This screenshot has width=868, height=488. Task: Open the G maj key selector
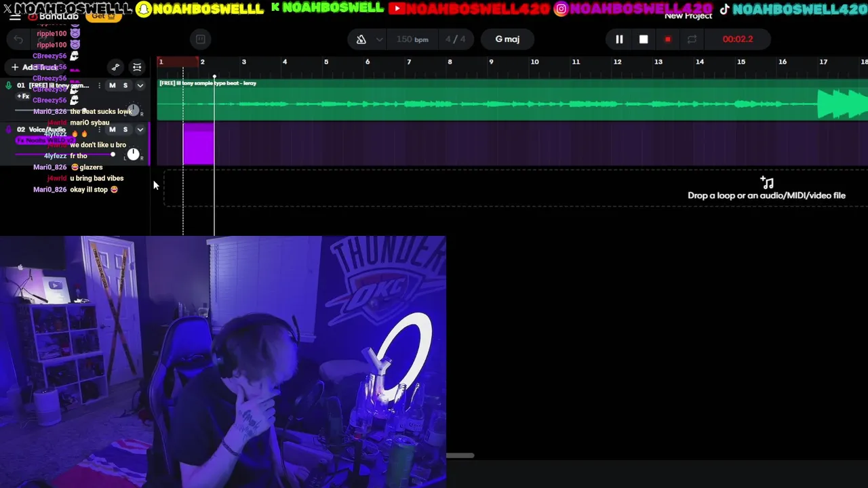click(x=507, y=39)
